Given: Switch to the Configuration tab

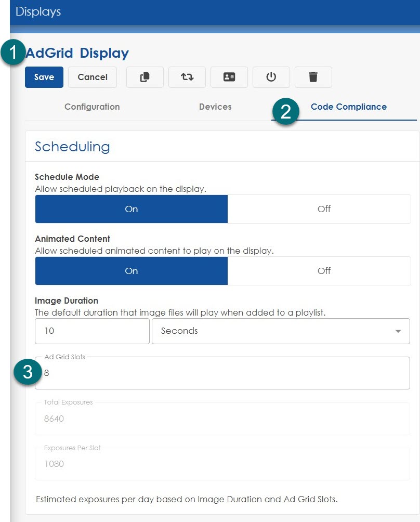Looking at the screenshot, I should click(92, 107).
